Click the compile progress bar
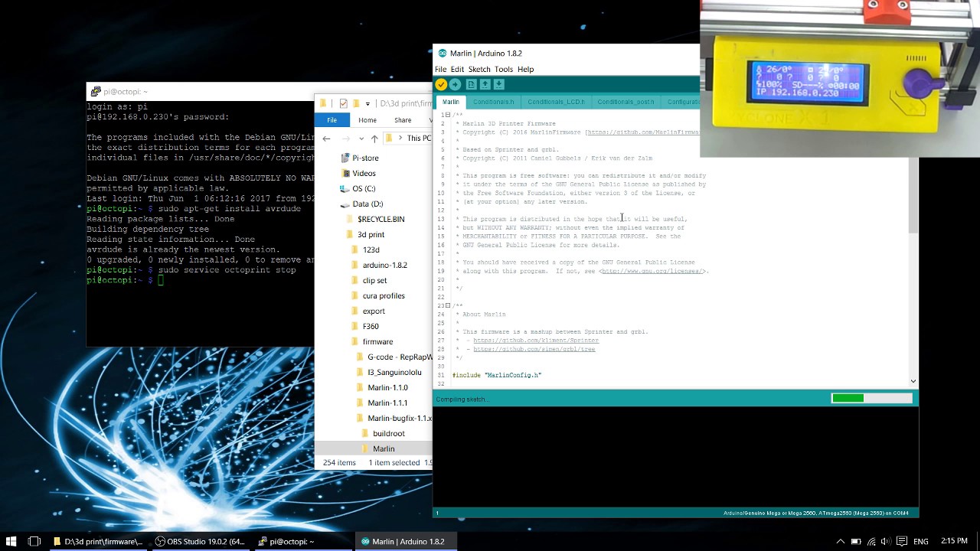 [x=872, y=398]
